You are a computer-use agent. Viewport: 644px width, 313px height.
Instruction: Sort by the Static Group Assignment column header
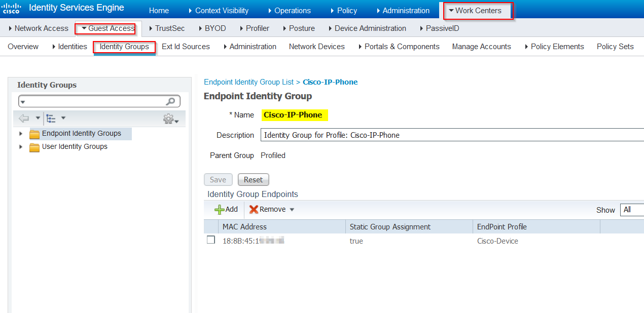(x=390, y=227)
